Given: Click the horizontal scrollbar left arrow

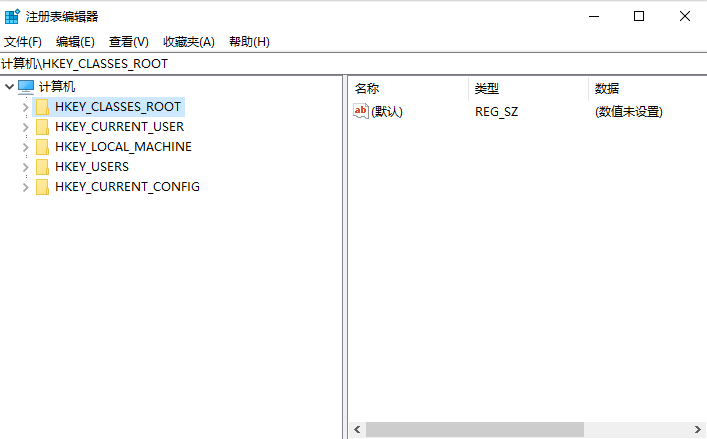Looking at the screenshot, I should pyautogui.click(x=357, y=430).
